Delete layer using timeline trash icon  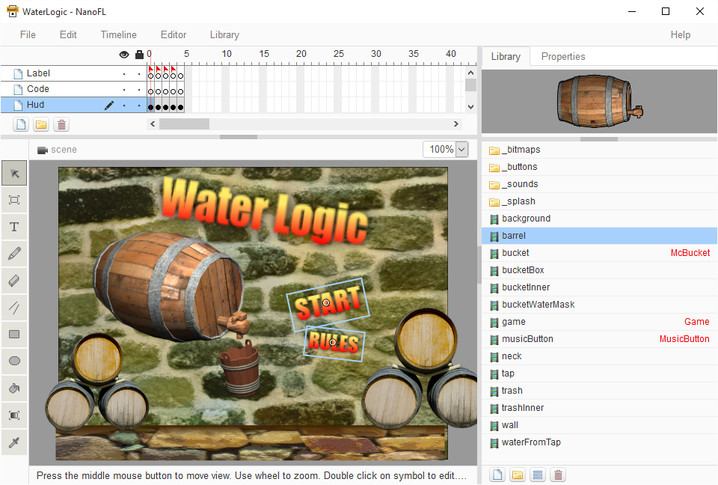pyautogui.click(x=62, y=125)
